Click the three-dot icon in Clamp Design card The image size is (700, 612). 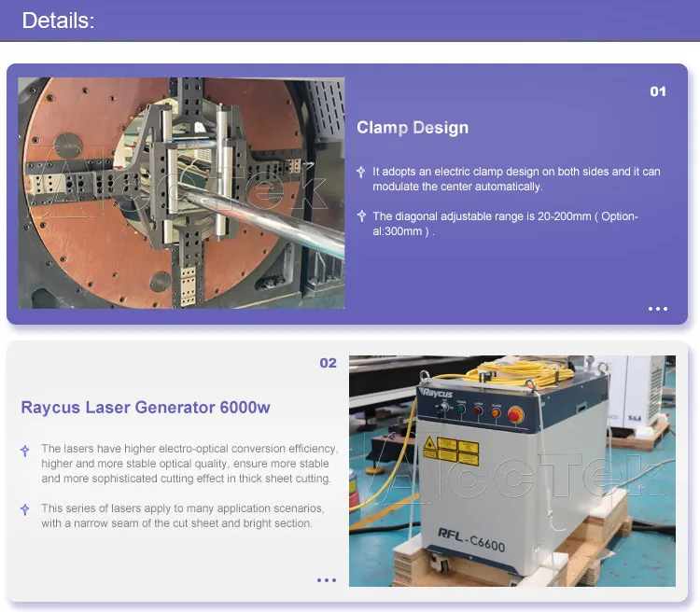pos(658,309)
